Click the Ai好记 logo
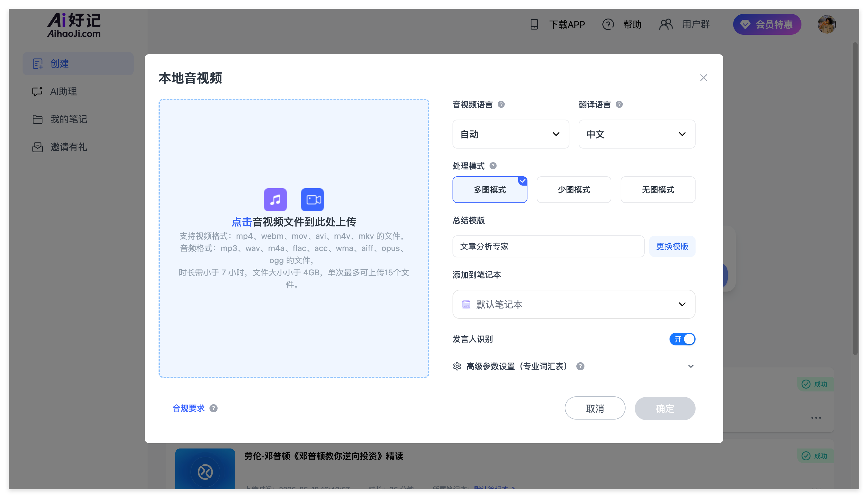The height and width of the screenshot is (498, 868). pos(74,25)
